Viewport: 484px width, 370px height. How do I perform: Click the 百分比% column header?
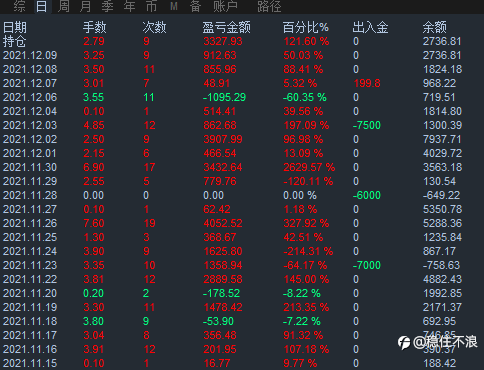(306, 27)
